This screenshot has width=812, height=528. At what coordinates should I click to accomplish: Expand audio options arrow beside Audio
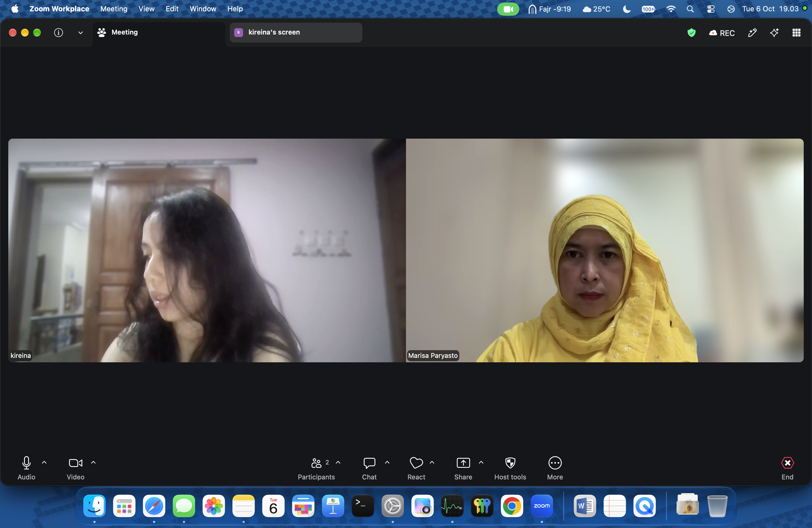(x=44, y=463)
